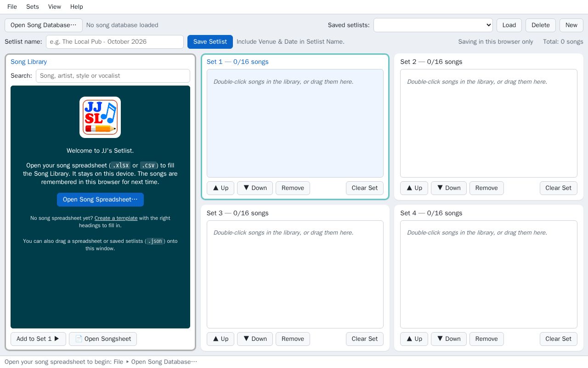Click Remove in Set 3
Image resolution: width=588 pixels, height=368 pixels.
point(293,339)
